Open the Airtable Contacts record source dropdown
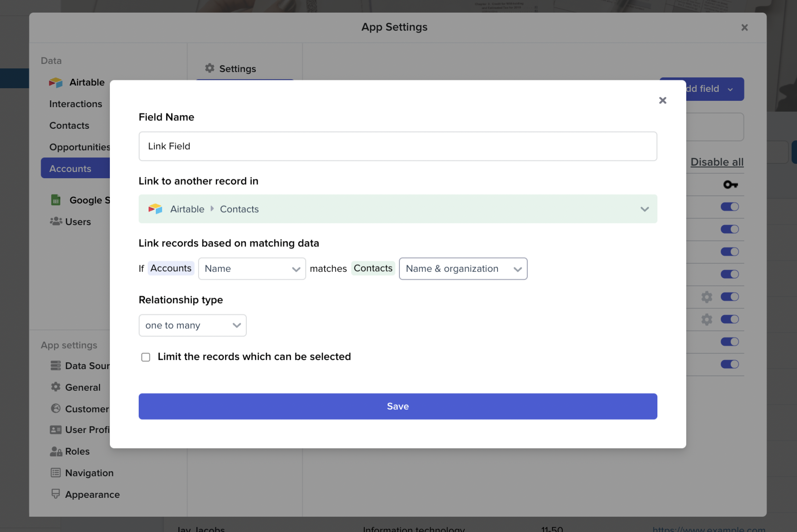797x532 pixels. pos(397,209)
